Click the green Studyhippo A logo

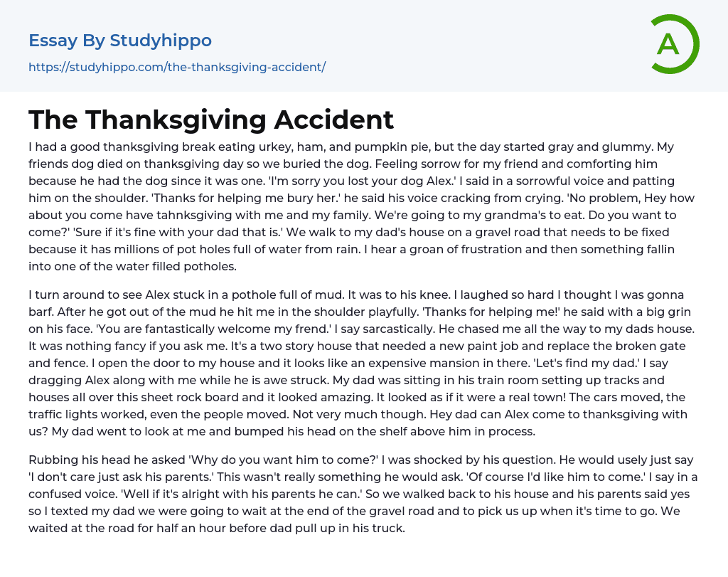tap(674, 44)
